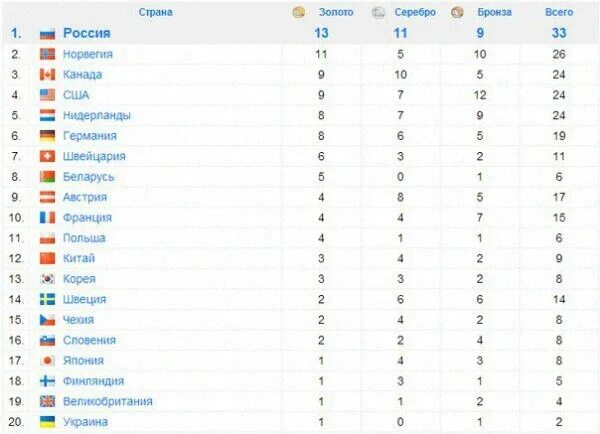Open the Россия country link
Image resolution: width=600 pixels, height=434 pixels.
pos(86,33)
